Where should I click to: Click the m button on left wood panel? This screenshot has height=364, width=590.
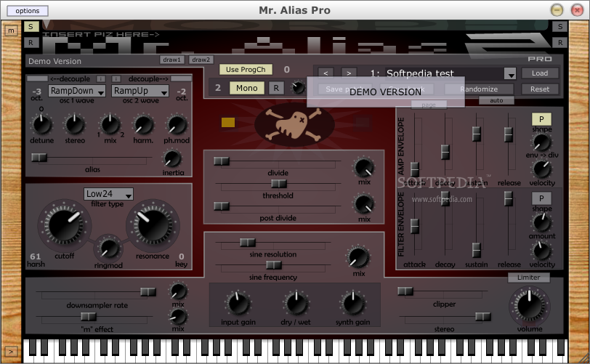point(12,31)
